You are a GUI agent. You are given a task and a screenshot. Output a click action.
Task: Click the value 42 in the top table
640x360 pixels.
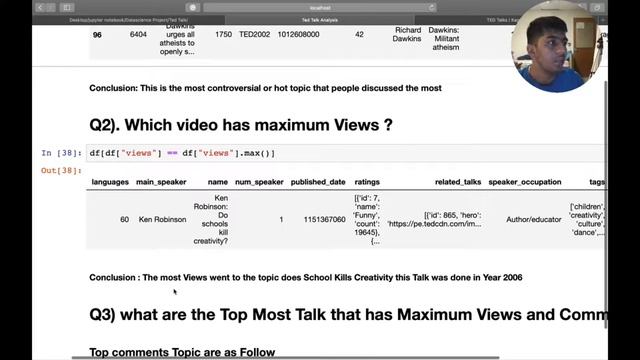pos(359,35)
